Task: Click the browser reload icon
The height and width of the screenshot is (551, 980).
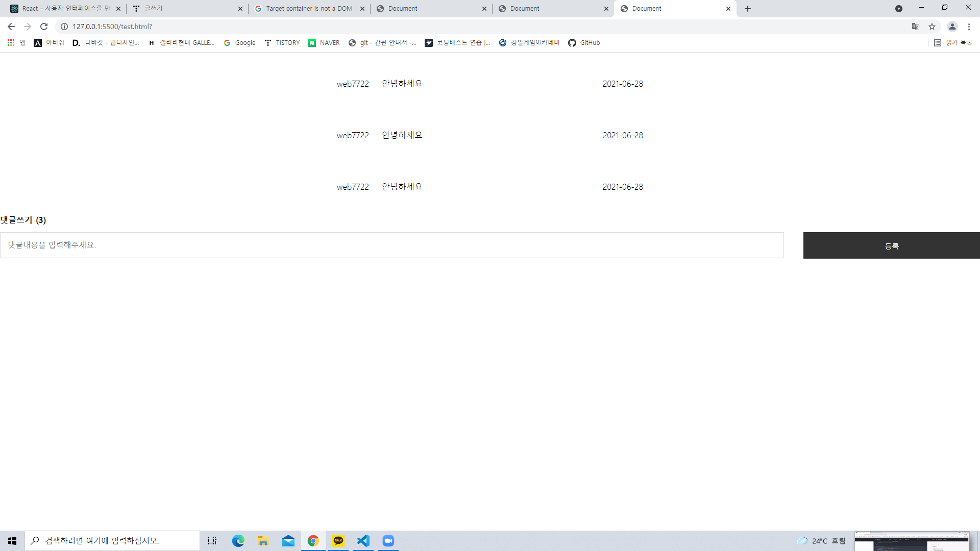Action: (x=44, y=27)
